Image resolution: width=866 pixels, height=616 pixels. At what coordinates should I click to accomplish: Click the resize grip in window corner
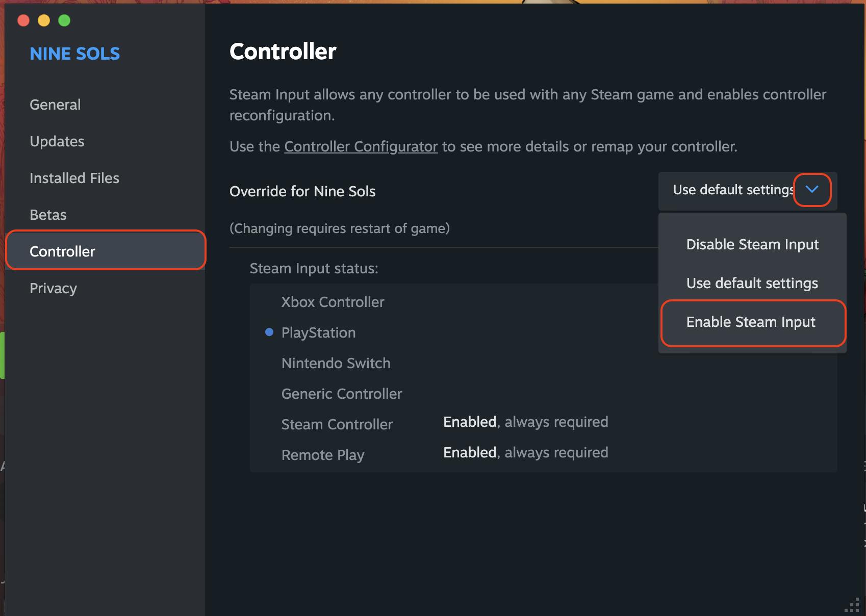click(852, 605)
